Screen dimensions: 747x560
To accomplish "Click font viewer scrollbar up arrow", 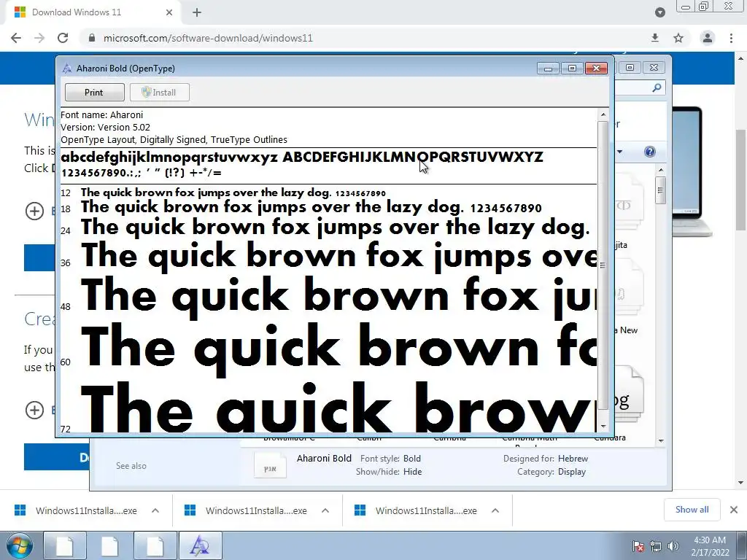I will pyautogui.click(x=603, y=114).
